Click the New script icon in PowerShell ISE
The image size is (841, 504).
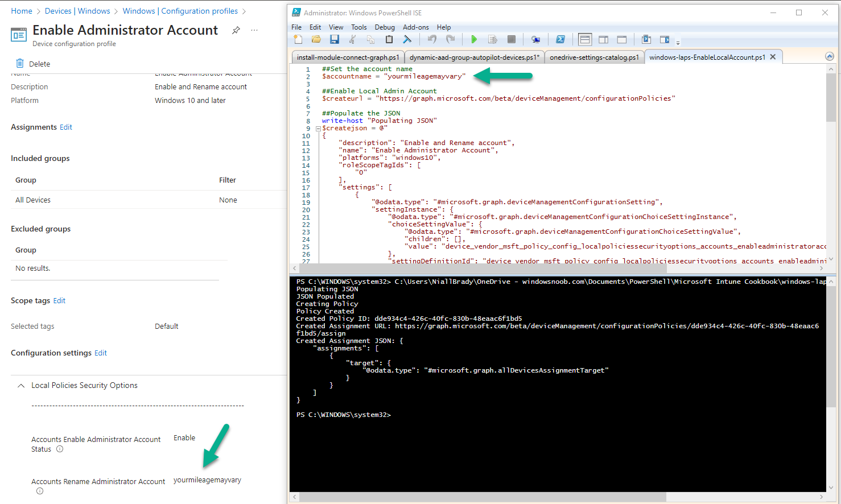click(x=298, y=39)
